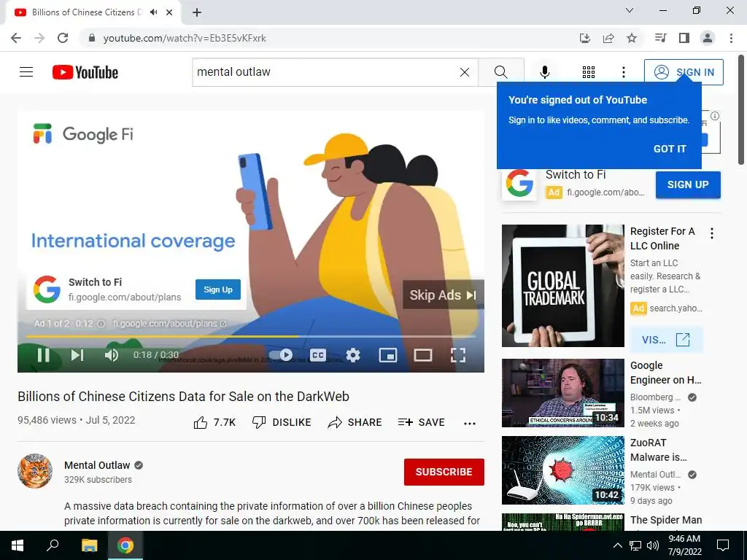Show hidden system tray icons
The width and height of the screenshot is (747, 560).
(617, 545)
